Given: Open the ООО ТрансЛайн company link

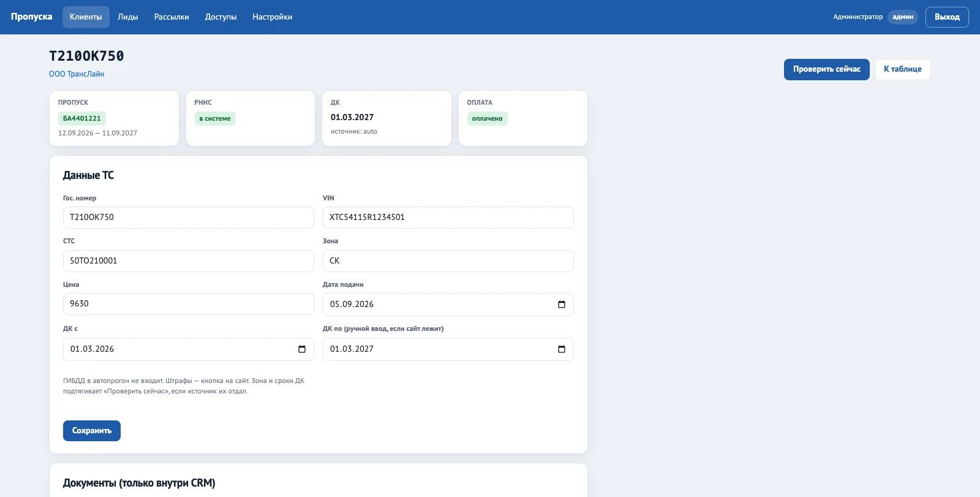Looking at the screenshot, I should tap(77, 74).
